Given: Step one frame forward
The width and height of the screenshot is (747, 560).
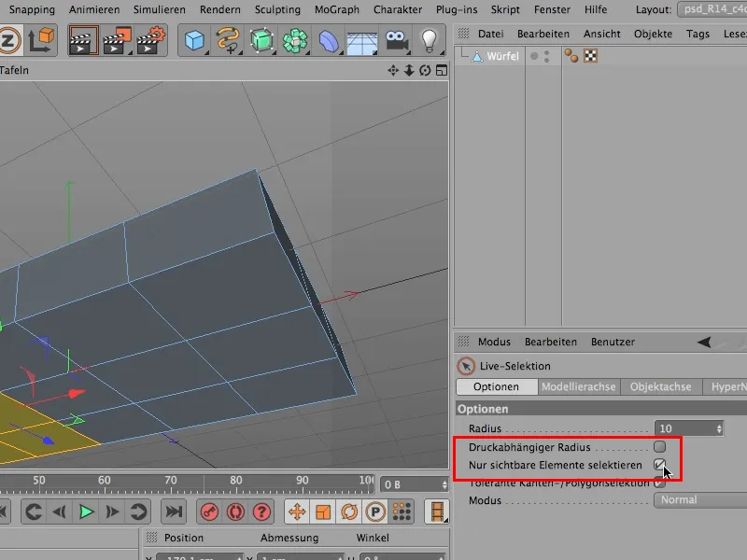Looking at the screenshot, I should (x=112, y=512).
